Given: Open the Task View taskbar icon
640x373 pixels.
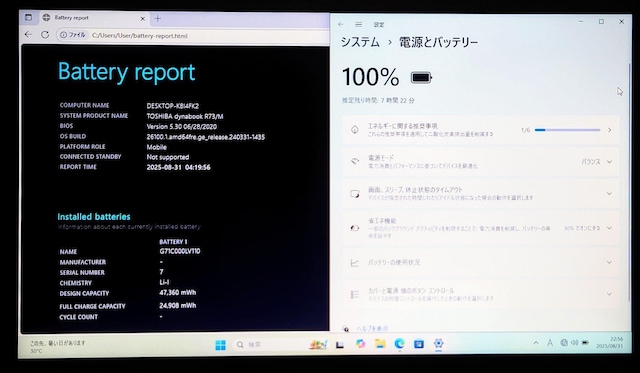Looking at the screenshot, I should [x=340, y=345].
